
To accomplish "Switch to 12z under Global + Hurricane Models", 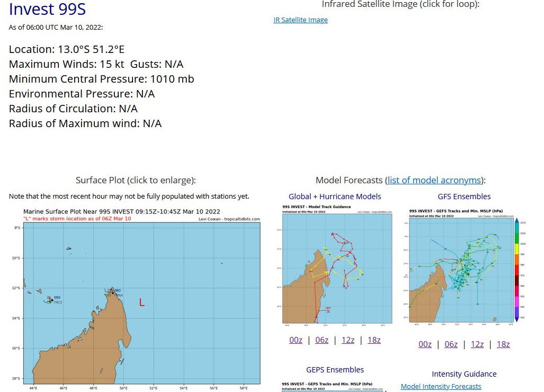I will coord(347,340).
